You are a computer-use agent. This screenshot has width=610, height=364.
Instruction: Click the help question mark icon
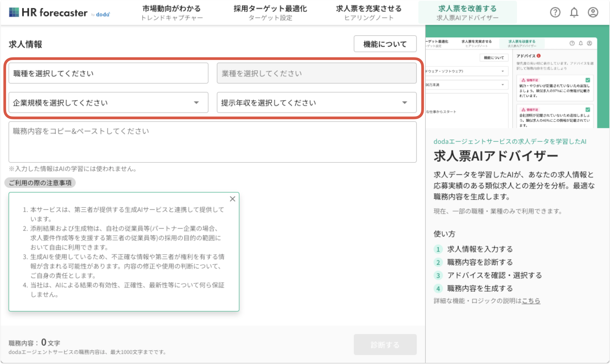point(555,12)
